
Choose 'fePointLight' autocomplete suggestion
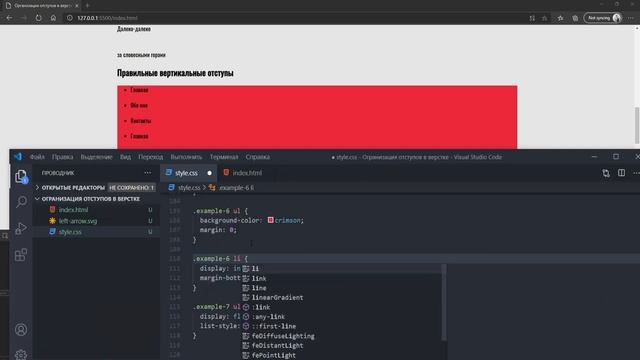pyautogui.click(x=341, y=355)
